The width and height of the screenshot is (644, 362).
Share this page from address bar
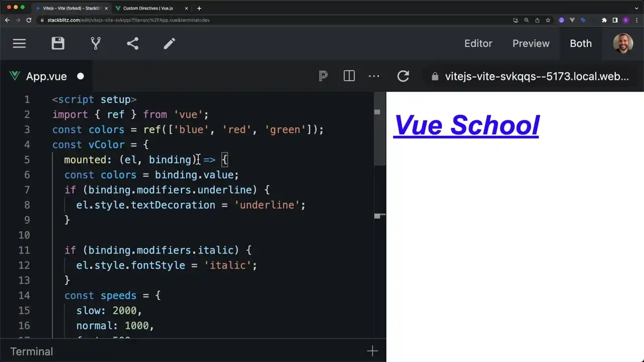(x=537, y=20)
